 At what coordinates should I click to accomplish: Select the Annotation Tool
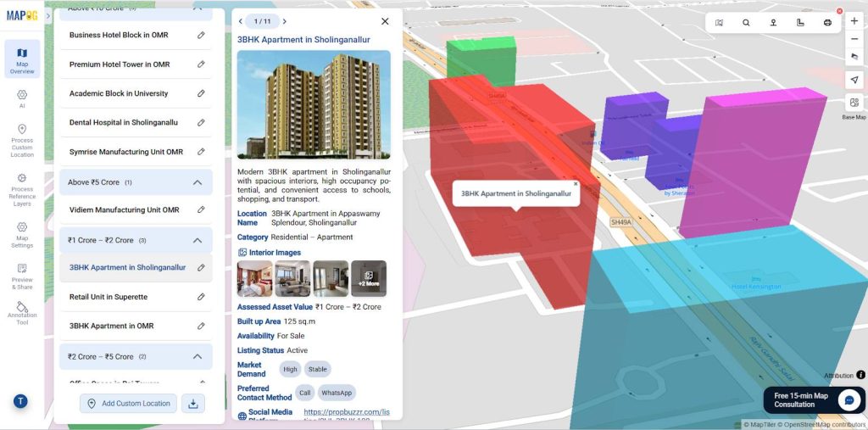tap(22, 314)
